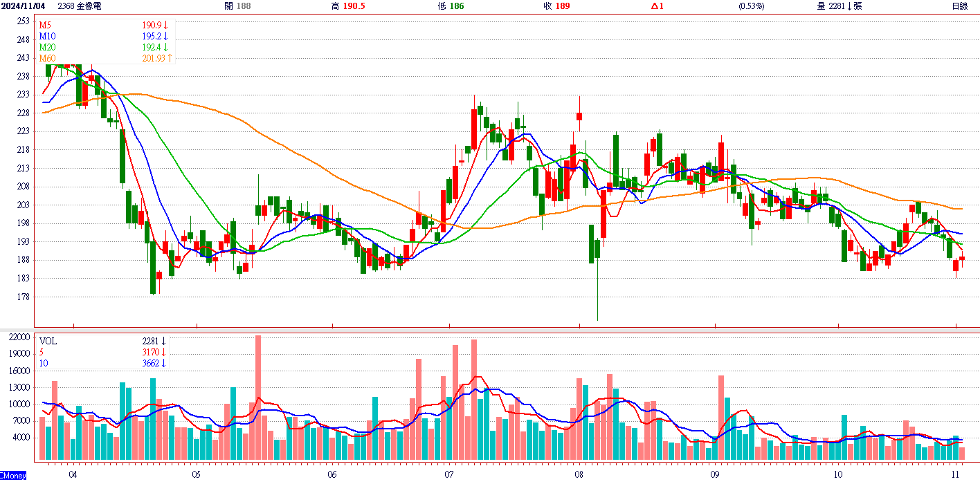The width and height of the screenshot is (980, 484).
Task: Click the 10-day volume average legend entry
Action: pyautogui.click(x=43, y=363)
